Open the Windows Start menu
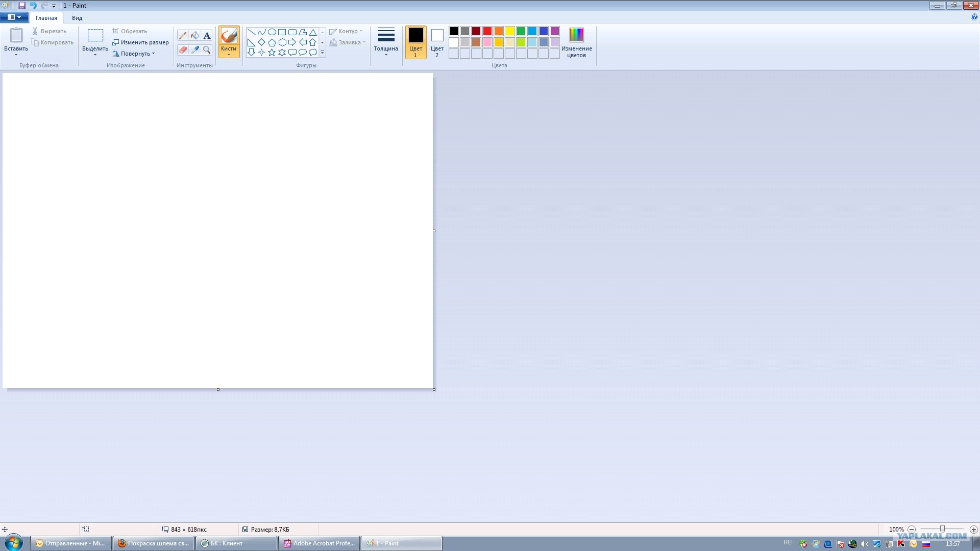 click(x=14, y=543)
